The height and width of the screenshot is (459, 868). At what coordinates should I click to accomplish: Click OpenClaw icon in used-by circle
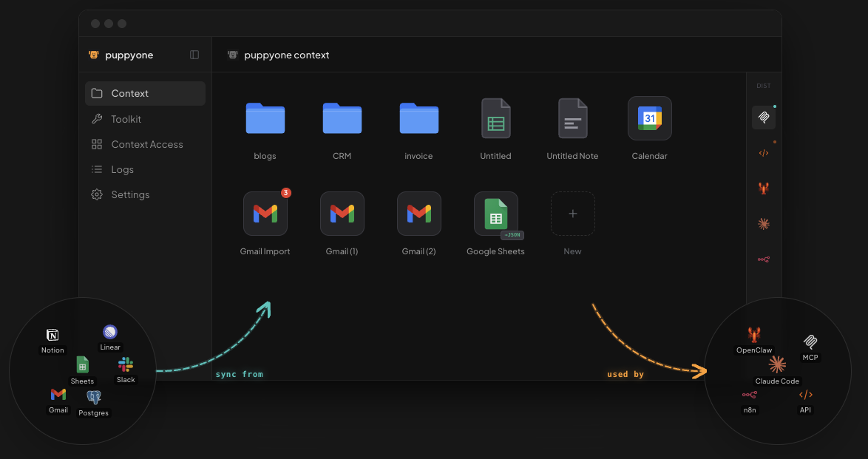[754, 335]
